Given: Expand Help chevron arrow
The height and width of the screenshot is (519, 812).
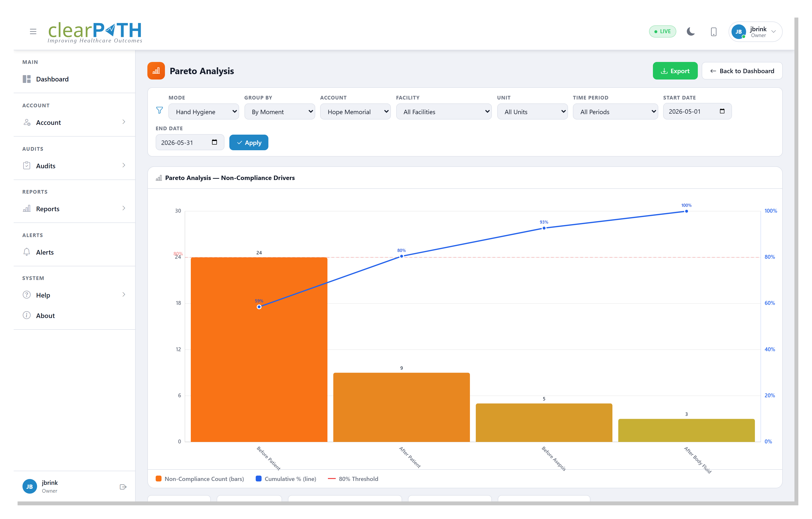Looking at the screenshot, I should [124, 295].
